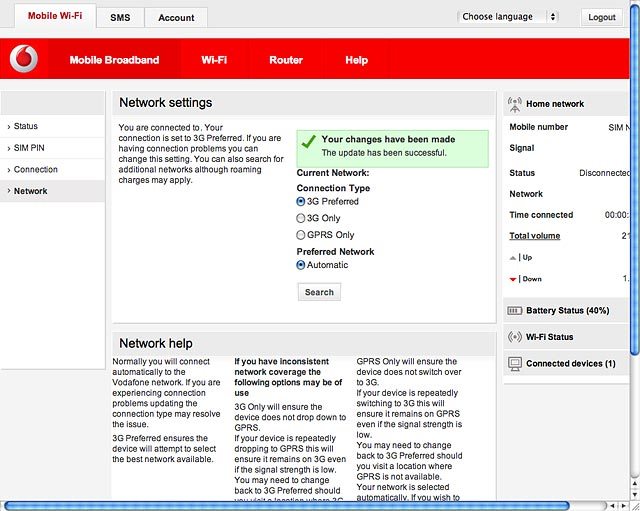Expand the Connected devices (1) panel
Viewport: 640px width, 511px height.
(566, 363)
